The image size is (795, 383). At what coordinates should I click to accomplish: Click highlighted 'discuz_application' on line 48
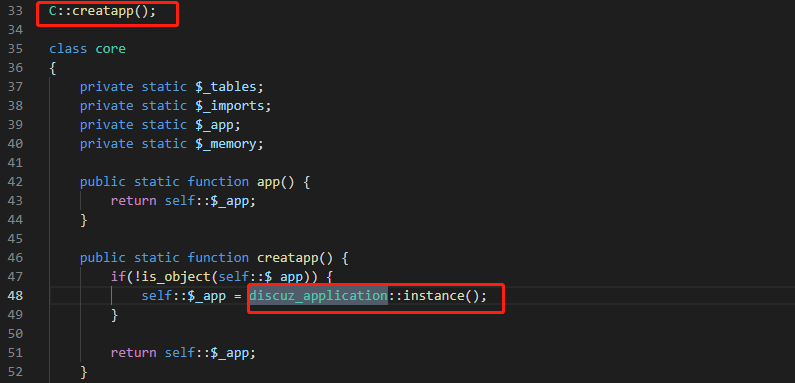pos(318,295)
